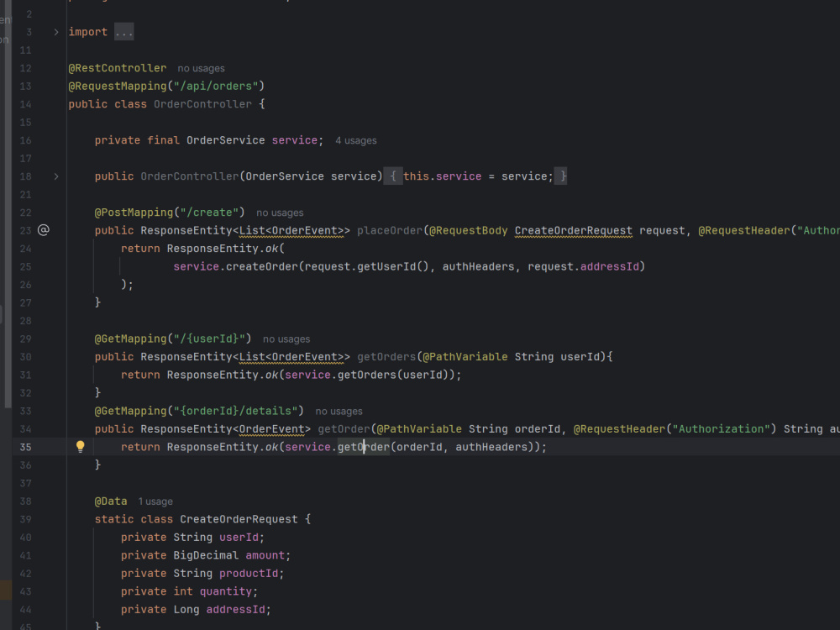
Task: Click the @RequestMapping annotation
Action: pyautogui.click(x=118, y=87)
